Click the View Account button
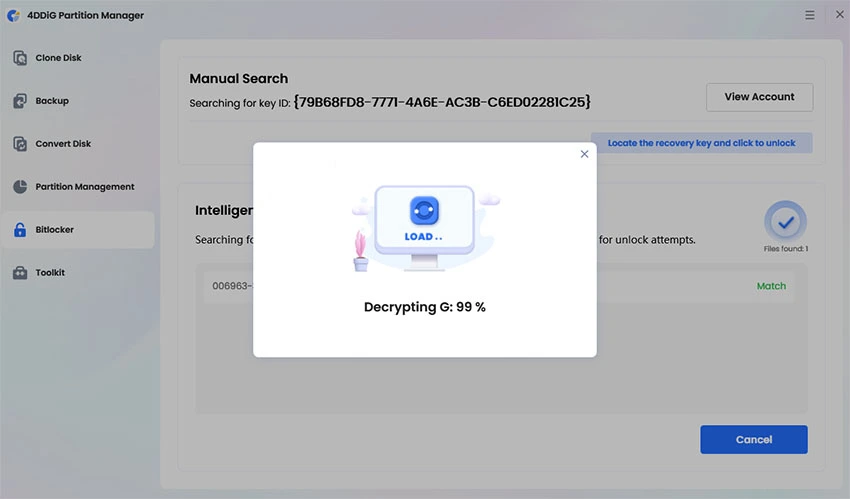The image size is (850, 499). click(x=759, y=97)
